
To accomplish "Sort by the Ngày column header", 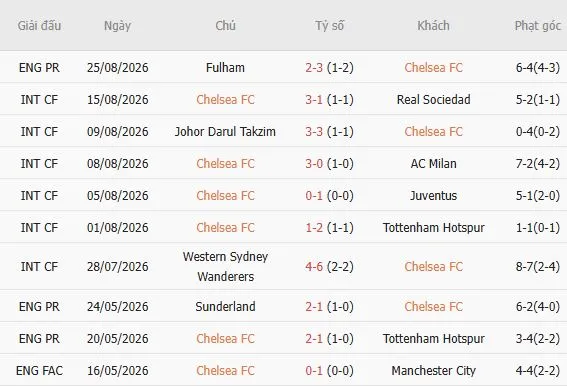I will [x=117, y=26].
